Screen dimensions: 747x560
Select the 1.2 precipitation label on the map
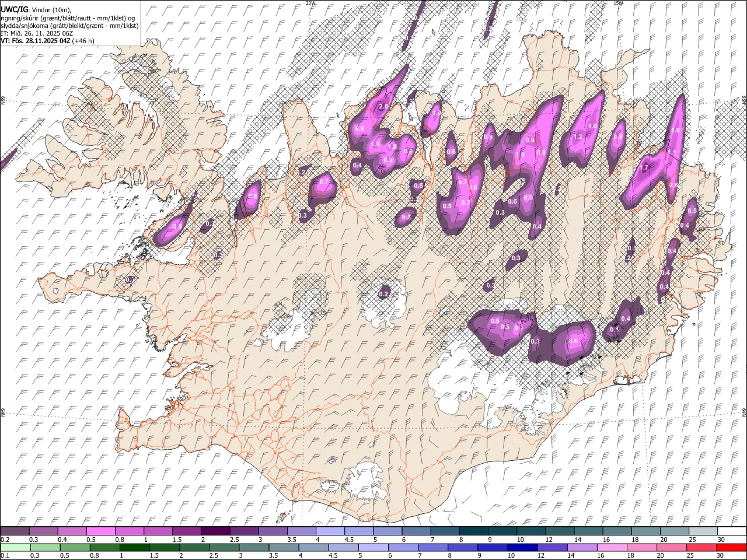click(x=578, y=136)
